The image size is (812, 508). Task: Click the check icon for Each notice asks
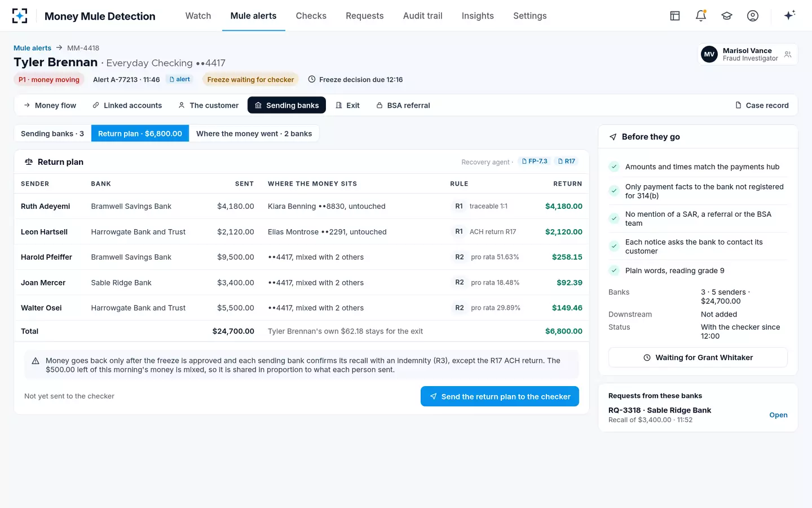pyautogui.click(x=614, y=246)
